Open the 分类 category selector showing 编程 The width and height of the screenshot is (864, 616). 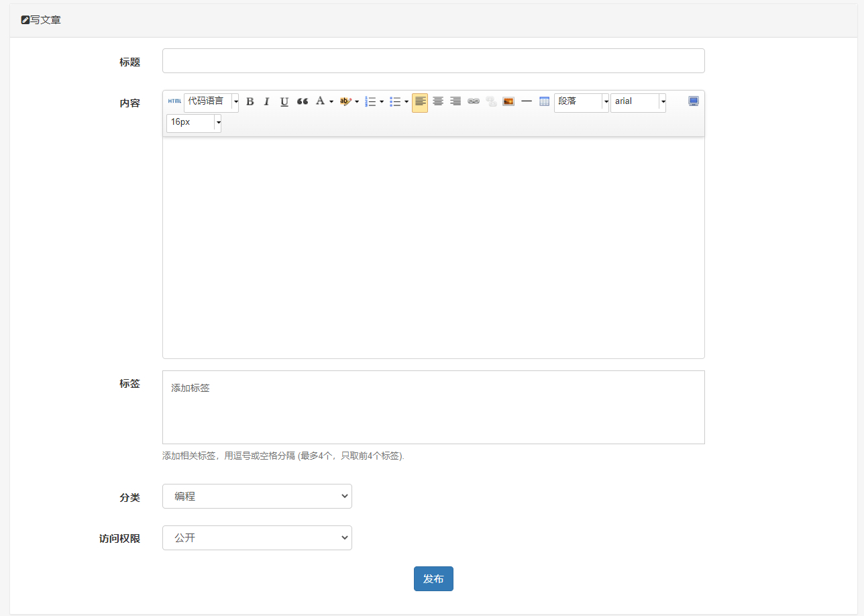[x=257, y=496]
